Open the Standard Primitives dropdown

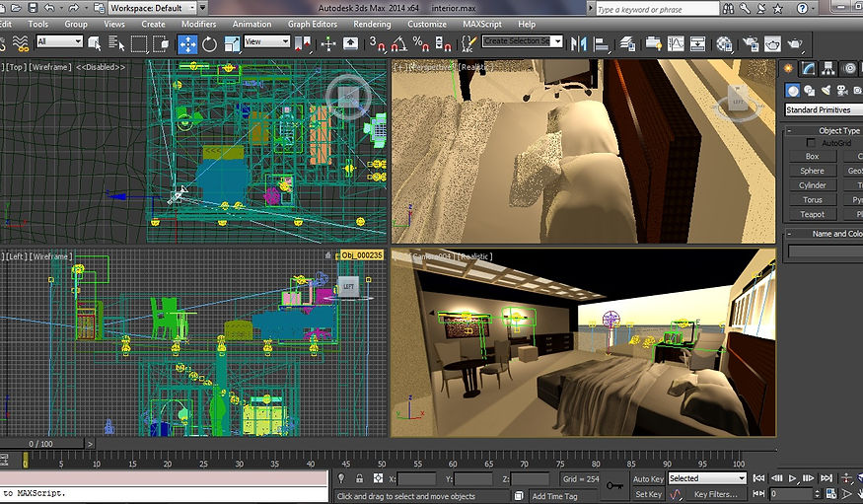click(823, 109)
